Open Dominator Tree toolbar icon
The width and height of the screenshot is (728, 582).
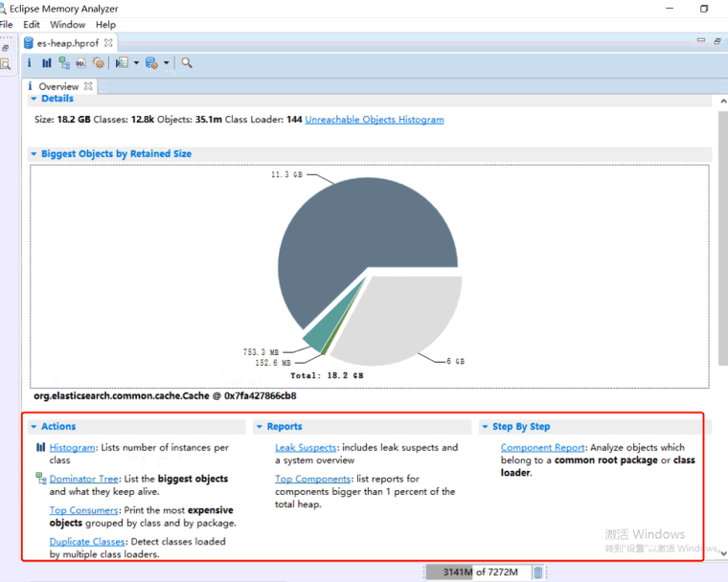[x=64, y=62]
